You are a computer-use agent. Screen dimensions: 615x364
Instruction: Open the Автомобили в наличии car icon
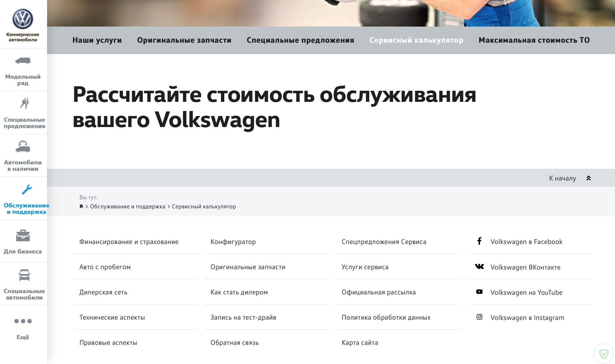tap(23, 147)
